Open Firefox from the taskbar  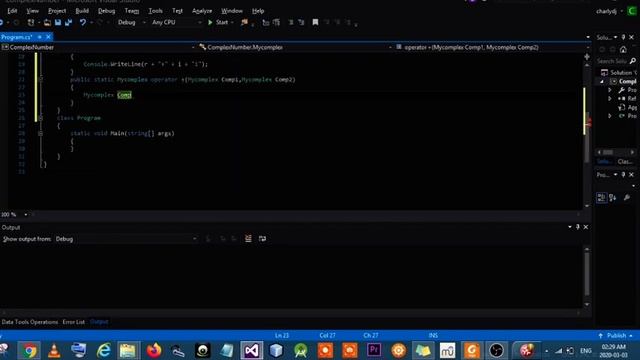(153, 351)
